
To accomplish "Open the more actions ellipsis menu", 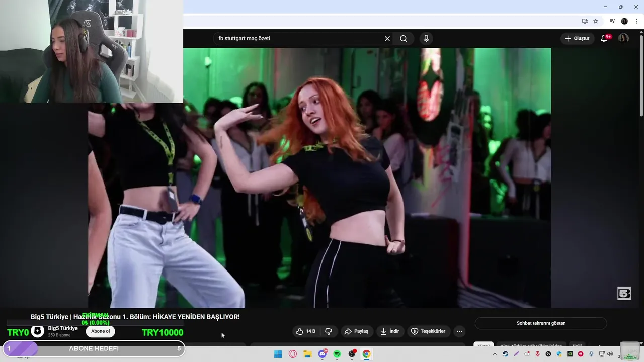I will 459,331.
